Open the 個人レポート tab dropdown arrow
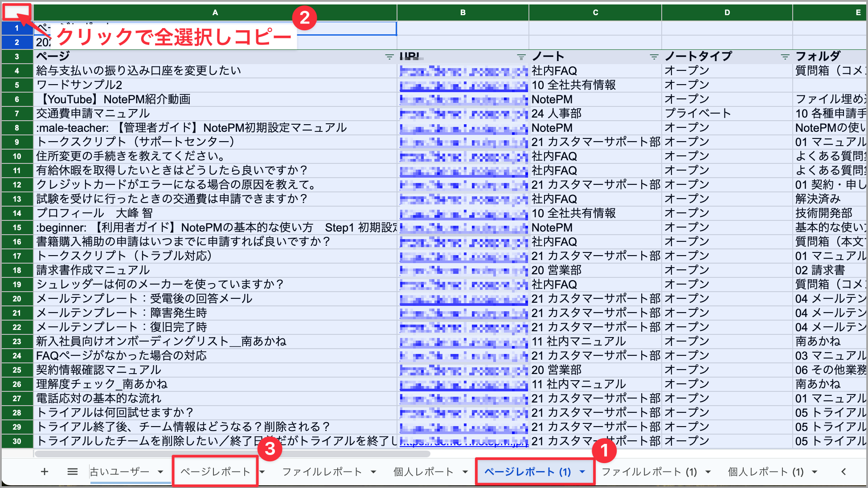This screenshot has width=868, height=488. click(x=465, y=472)
